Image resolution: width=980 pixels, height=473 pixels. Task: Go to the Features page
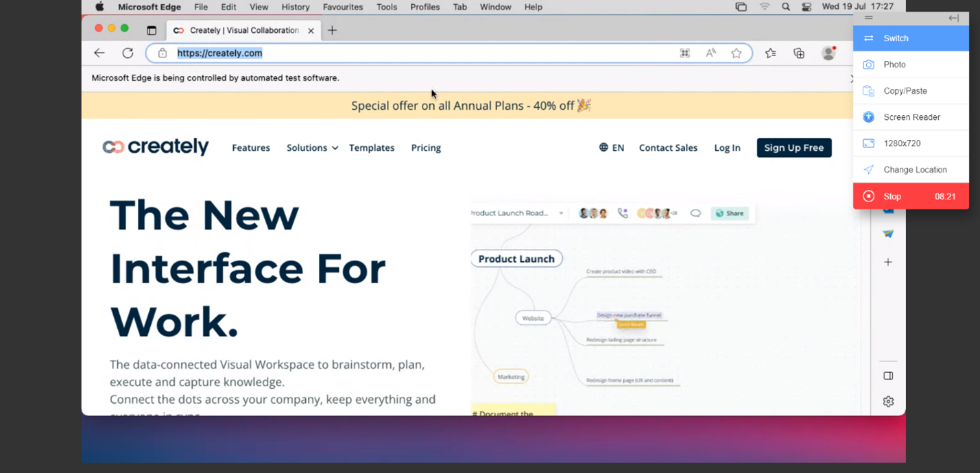tap(251, 147)
